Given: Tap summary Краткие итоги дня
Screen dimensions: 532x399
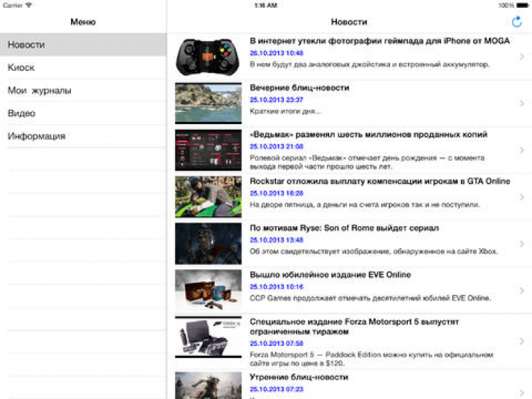Looking at the screenshot, I should pyautogui.click(x=285, y=111).
